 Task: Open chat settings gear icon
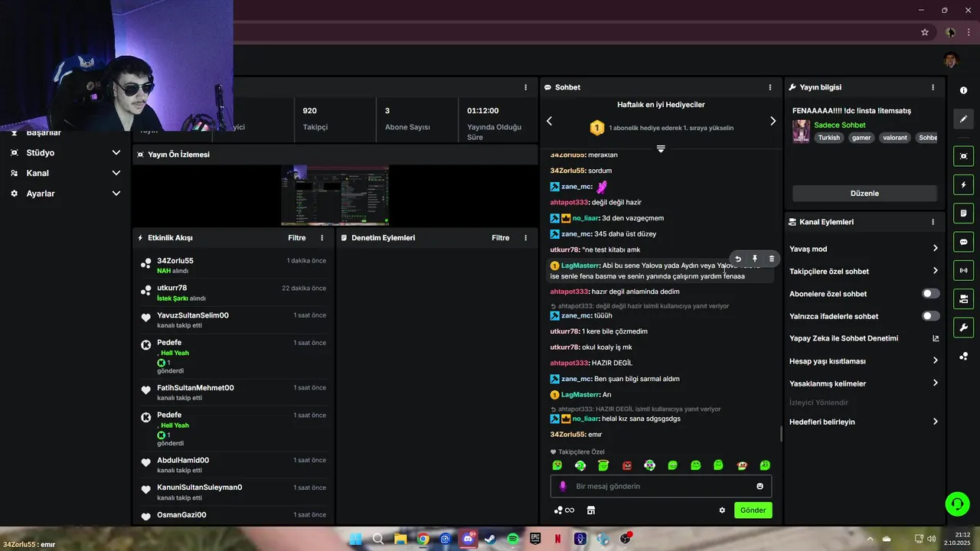click(722, 510)
